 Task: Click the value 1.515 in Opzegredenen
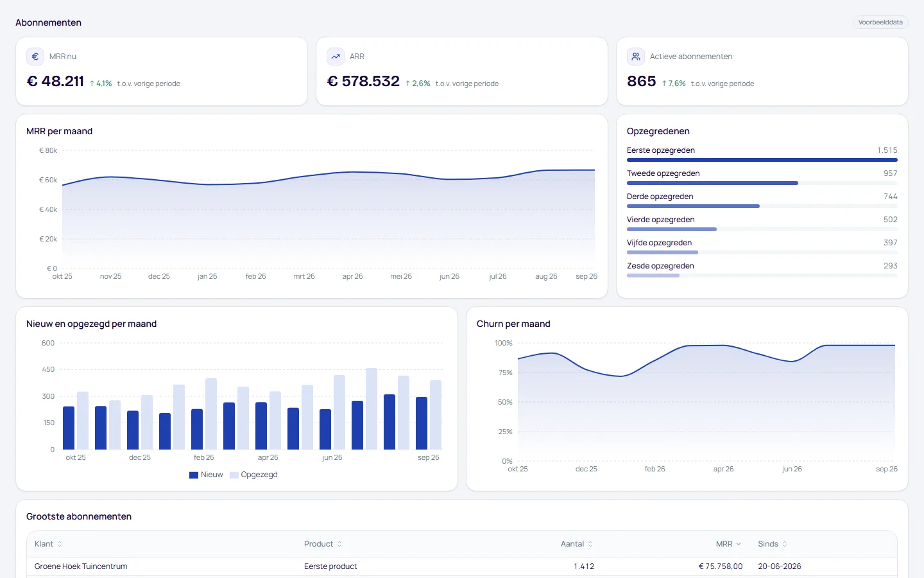pos(887,150)
